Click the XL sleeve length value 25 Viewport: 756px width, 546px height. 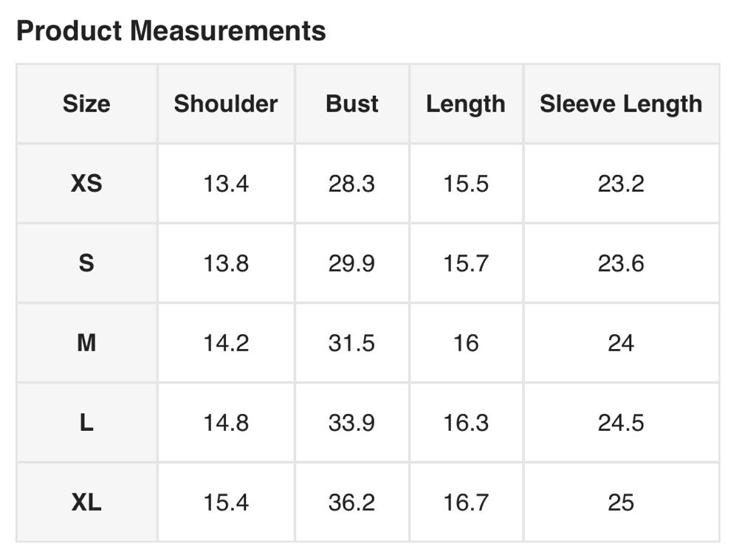(x=621, y=502)
